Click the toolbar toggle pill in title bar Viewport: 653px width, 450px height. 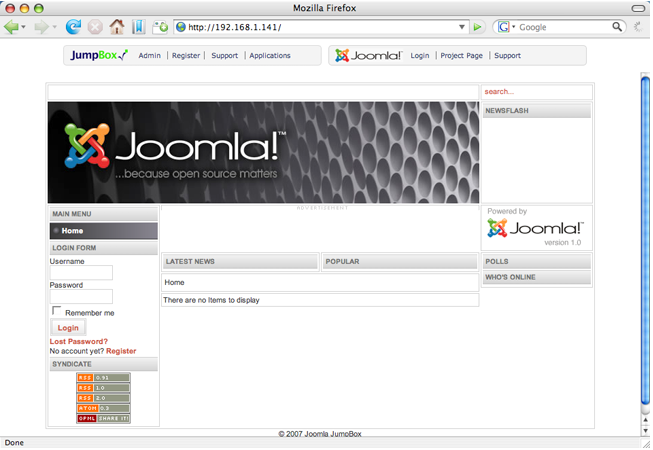click(638, 8)
